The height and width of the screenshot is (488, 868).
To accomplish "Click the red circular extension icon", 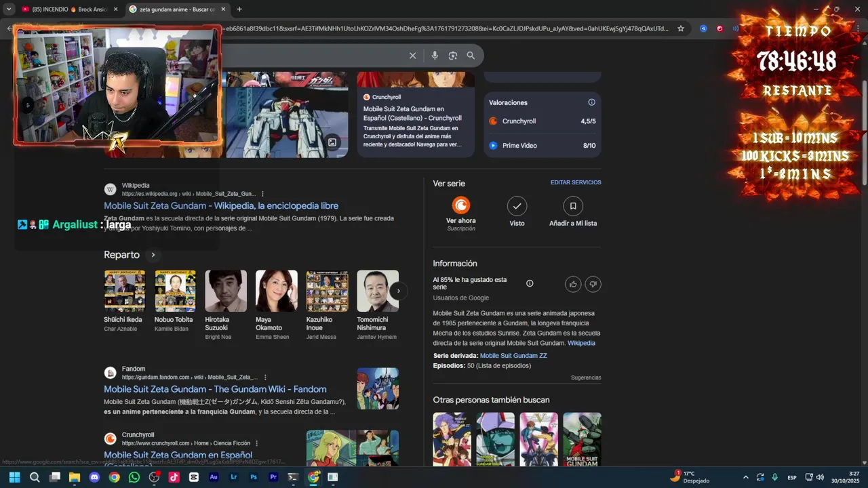I will tap(719, 28).
